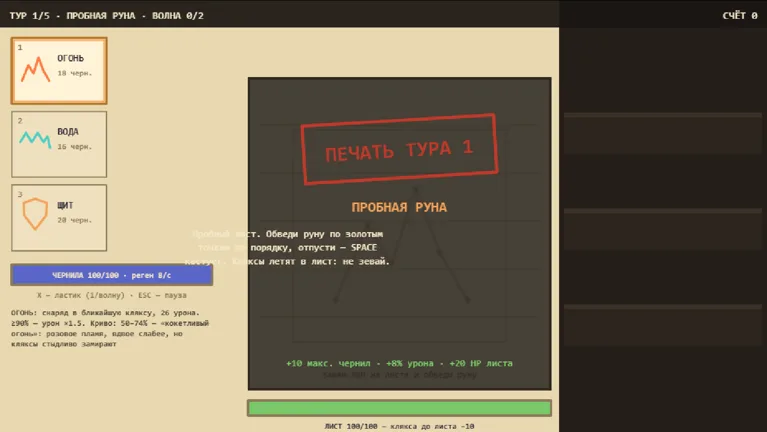The height and width of the screenshot is (432, 767).
Task: Click the green ЛИСТ health bar
Action: click(399, 408)
